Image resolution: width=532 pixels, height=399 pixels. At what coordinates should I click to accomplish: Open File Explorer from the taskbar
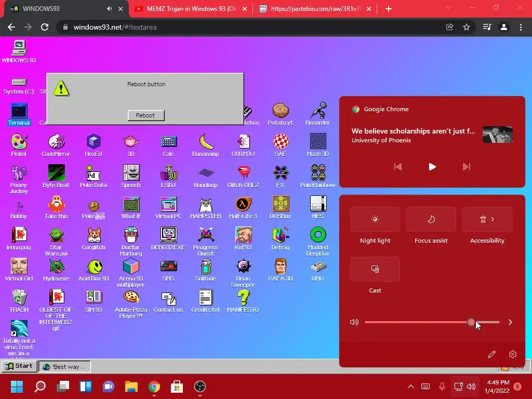point(131,387)
